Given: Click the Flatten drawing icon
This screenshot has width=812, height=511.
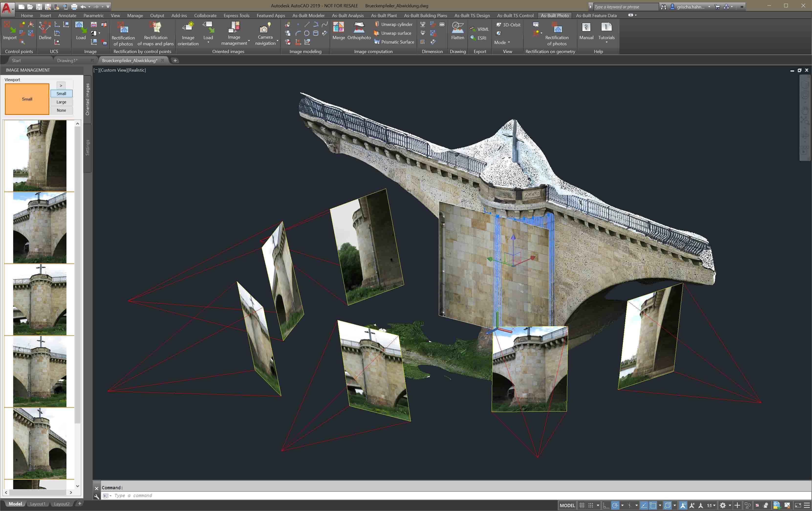Looking at the screenshot, I should (x=458, y=28).
